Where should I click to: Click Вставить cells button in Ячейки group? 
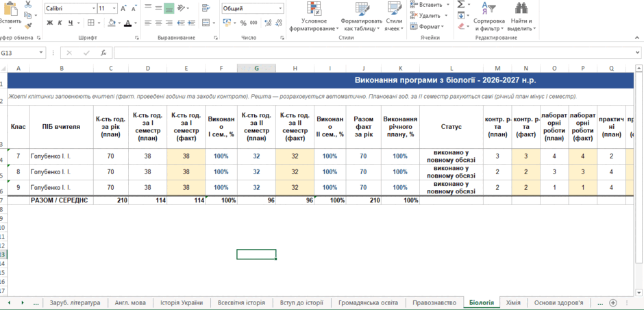click(x=427, y=5)
